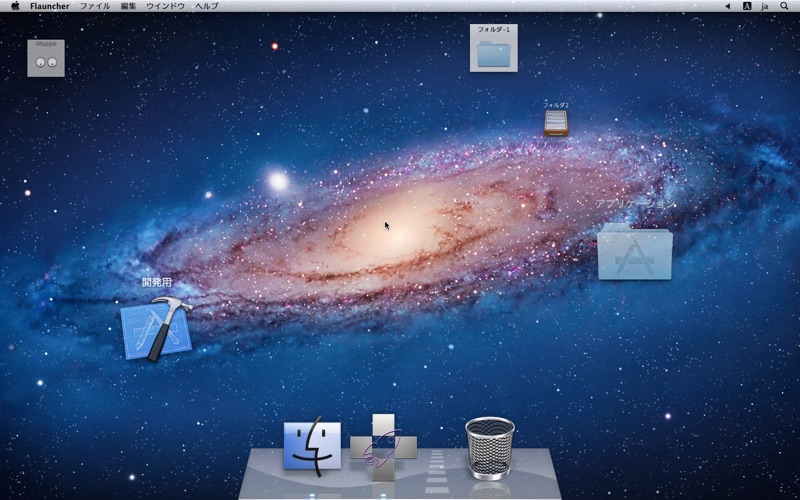Click the iMagpie desktop icon

pyautogui.click(x=46, y=61)
